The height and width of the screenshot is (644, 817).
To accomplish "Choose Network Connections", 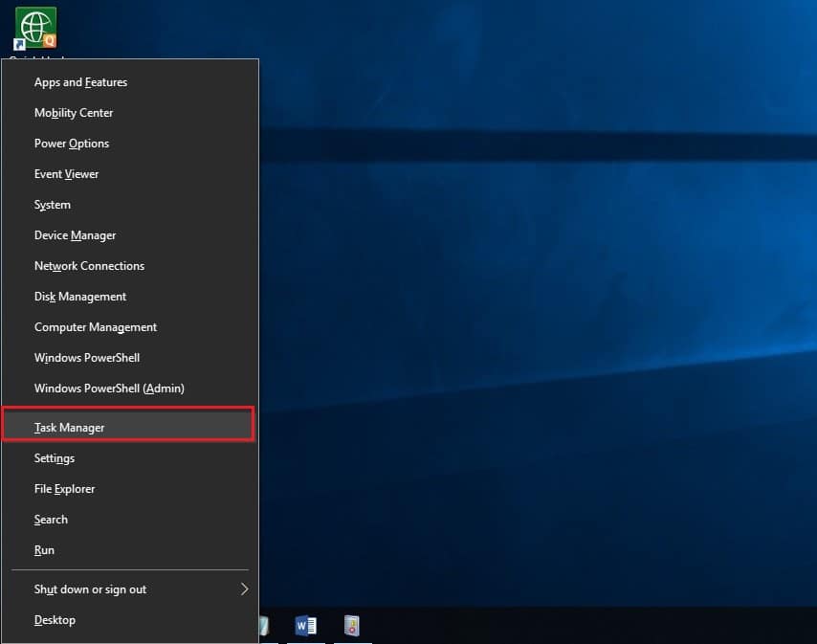I will [130, 266].
